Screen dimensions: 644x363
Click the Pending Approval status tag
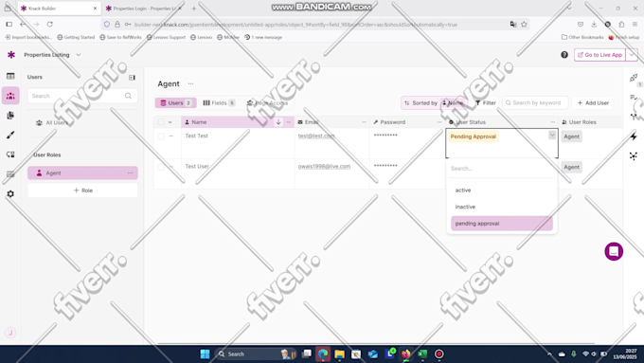coord(474,136)
